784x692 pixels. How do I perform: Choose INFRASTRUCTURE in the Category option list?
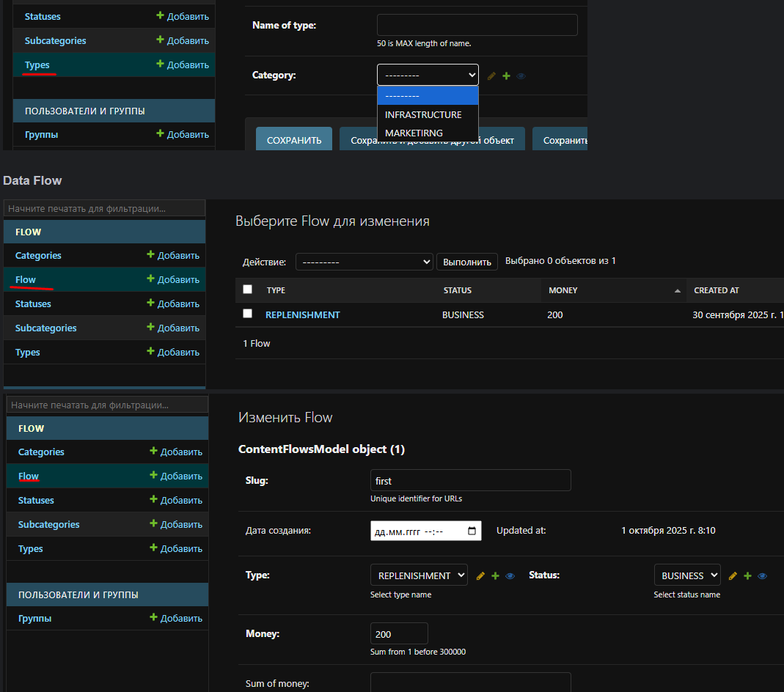428,114
